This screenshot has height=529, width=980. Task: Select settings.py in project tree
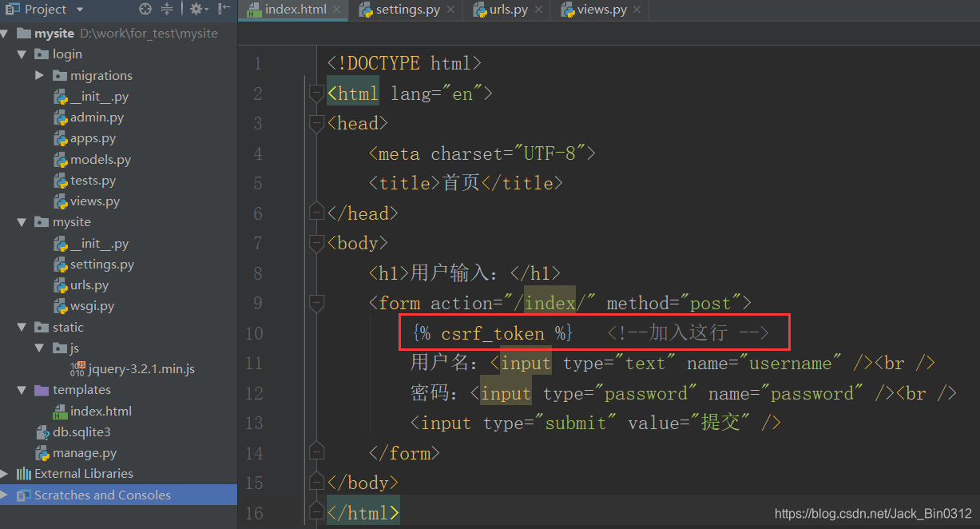tap(102, 264)
